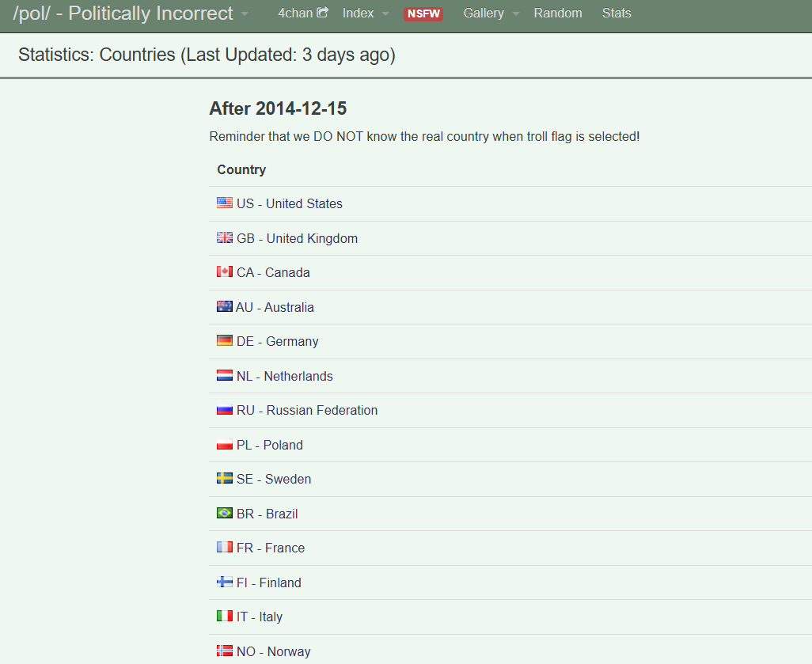Screen dimensions: 812x664
Task: Click the France flag icon
Action: pyautogui.click(x=224, y=547)
